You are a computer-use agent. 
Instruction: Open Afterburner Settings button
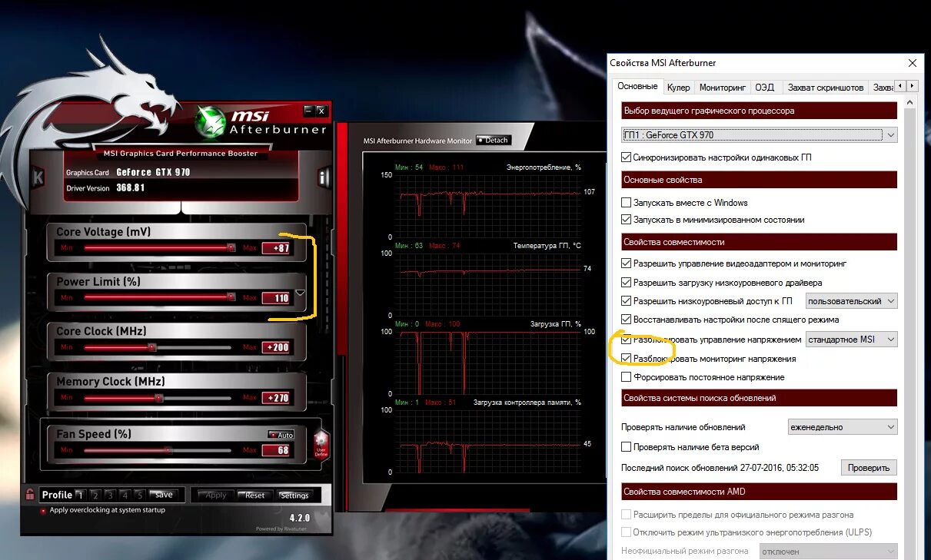point(294,495)
